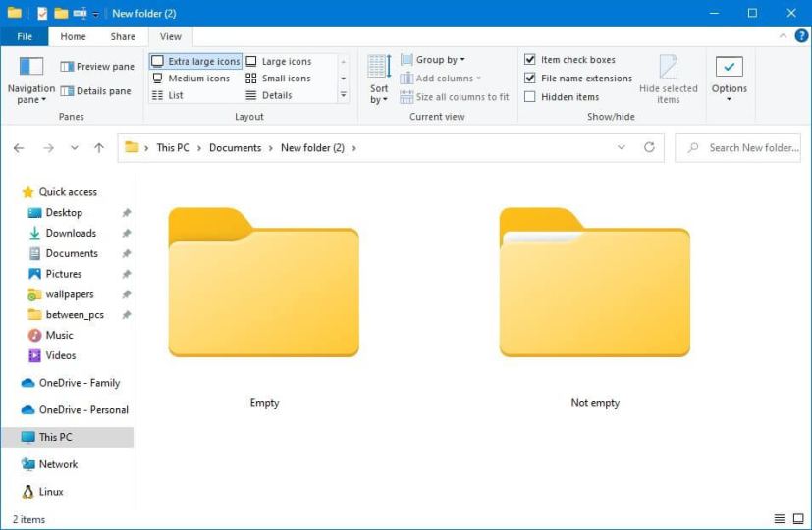This screenshot has width=812, height=530.
Task: Open Videos in the sidebar
Action: tap(61, 355)
